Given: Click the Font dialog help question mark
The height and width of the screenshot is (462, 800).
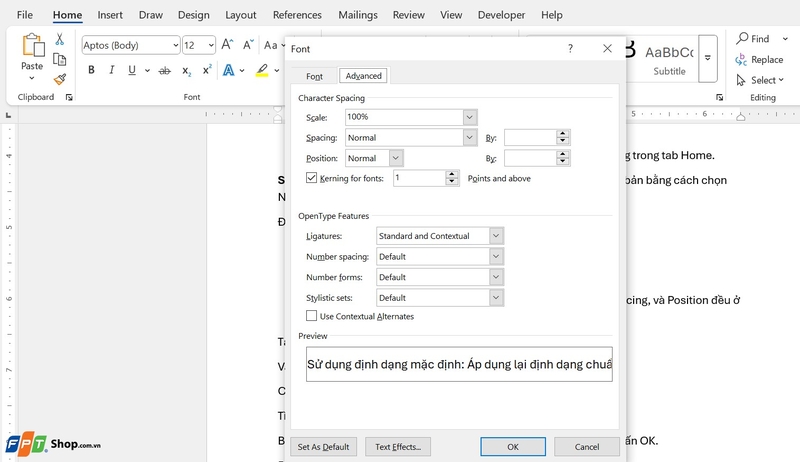Looking at the screenshot, I should coord(570,48).
